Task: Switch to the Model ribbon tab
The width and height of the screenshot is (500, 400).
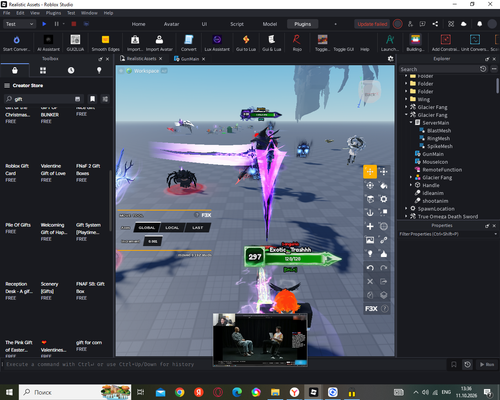Action: [x=270, y=24]
